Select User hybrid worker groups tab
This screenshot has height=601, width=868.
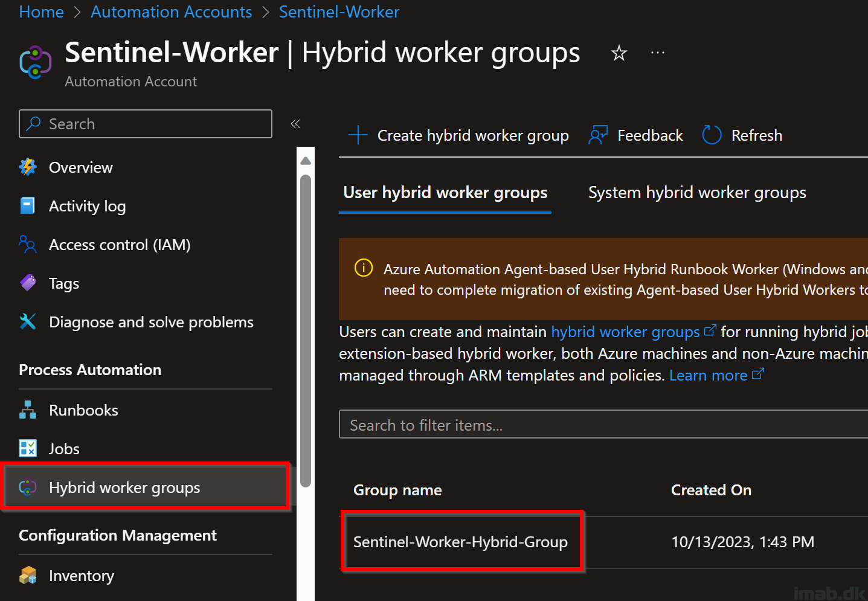445,193
